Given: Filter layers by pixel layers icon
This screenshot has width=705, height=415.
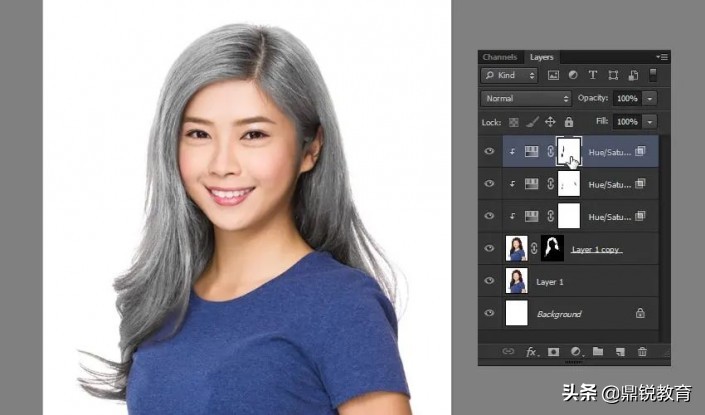Looking at the screenshot, I should 553,76.
